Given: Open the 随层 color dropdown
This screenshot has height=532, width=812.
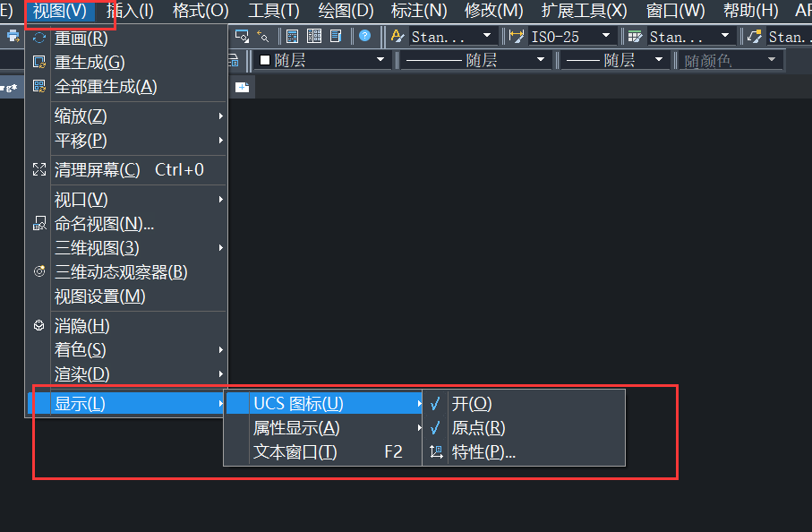Looking at the screenshot, I should (x=322, y=60).
